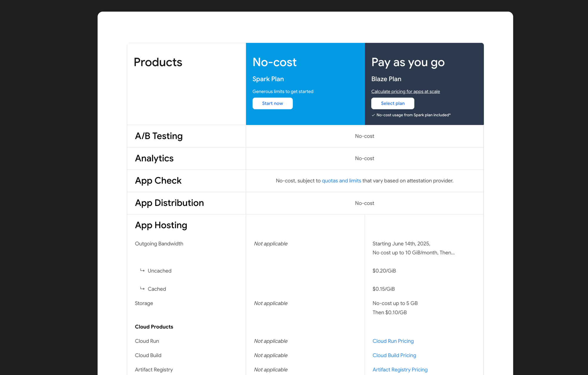Click the Start now button
Screen dimensions: 588x375
(x=272, y=103)
